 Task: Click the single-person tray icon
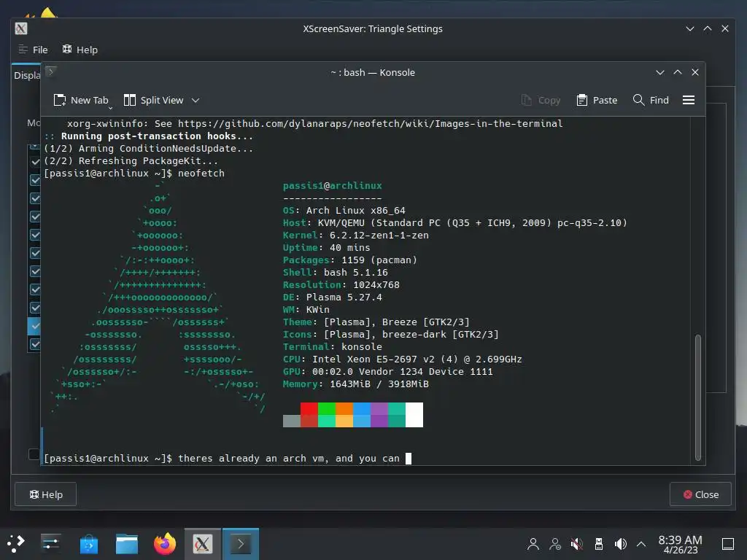point(533,544)
